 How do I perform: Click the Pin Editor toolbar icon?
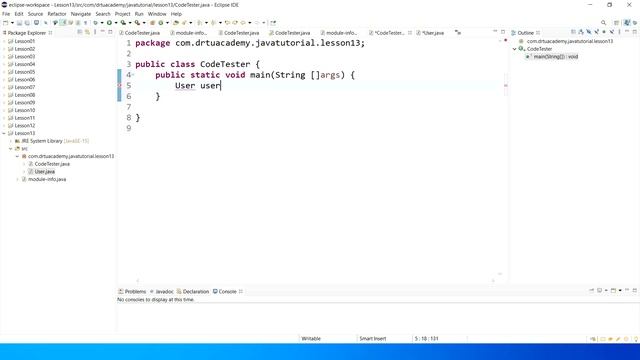coord(273,23)
